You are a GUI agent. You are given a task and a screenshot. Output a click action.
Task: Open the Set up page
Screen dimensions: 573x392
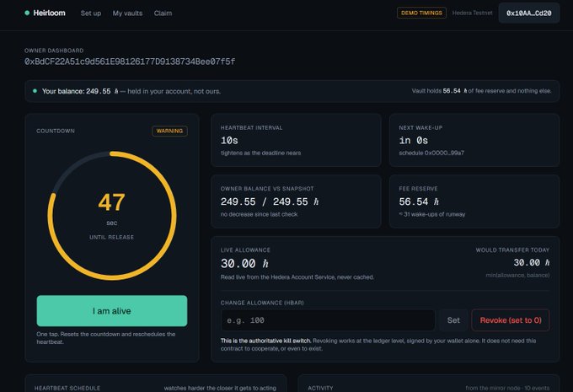pos(91,13)
